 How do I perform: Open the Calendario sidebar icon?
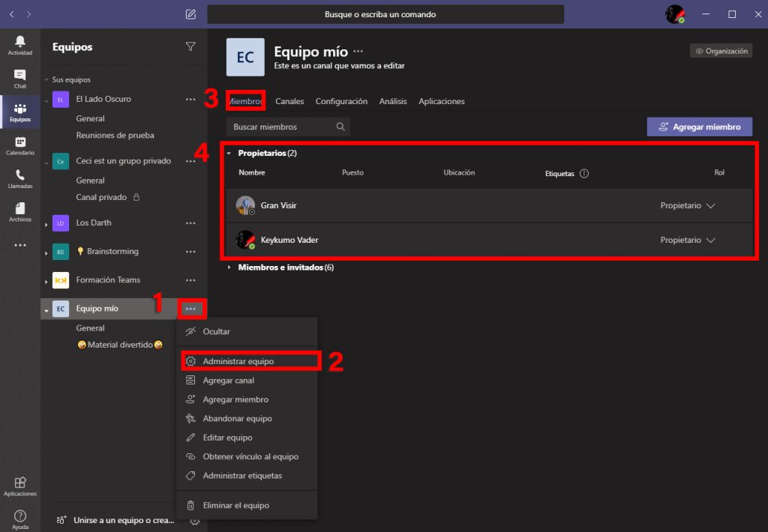click(x=20, y=145)
